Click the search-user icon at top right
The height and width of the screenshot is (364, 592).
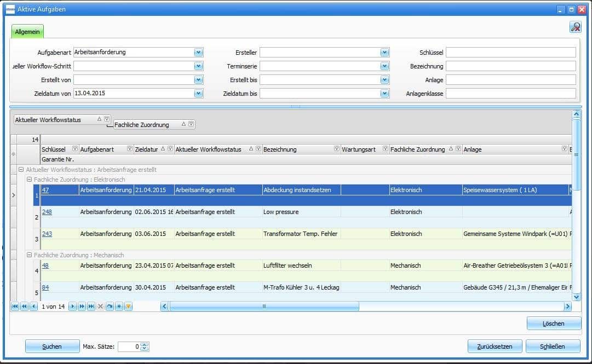(x=576, y=27)
